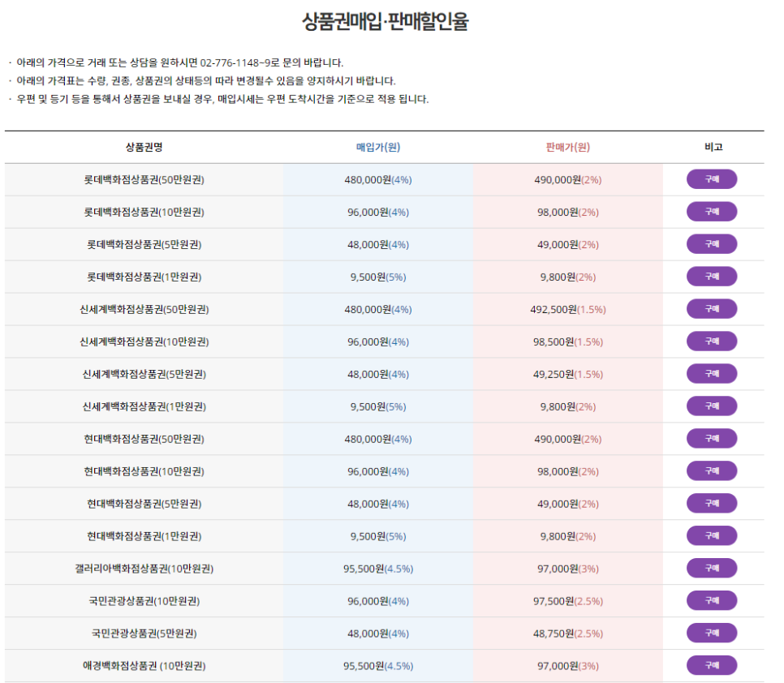Click 갤러리아 purchase price 95,500원(4.5%)
The height and width of the screenshot is (683, 784).
[378, 569]
